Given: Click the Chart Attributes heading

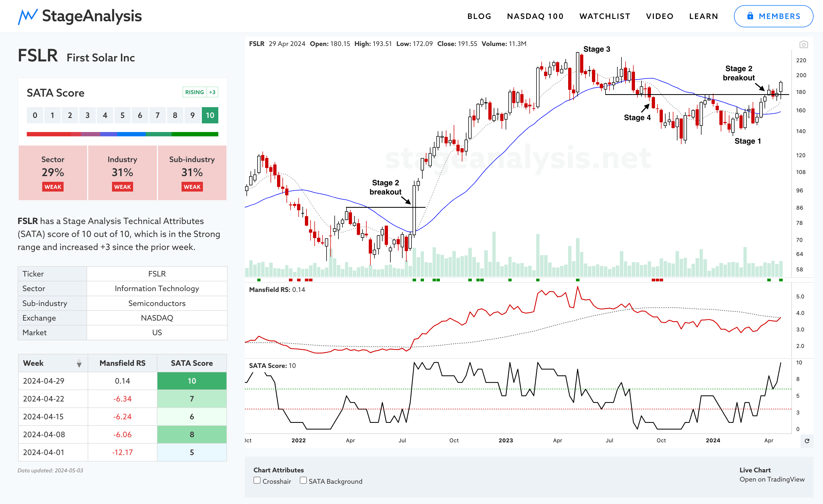Looking at the screenshot, I should (279, 470).
